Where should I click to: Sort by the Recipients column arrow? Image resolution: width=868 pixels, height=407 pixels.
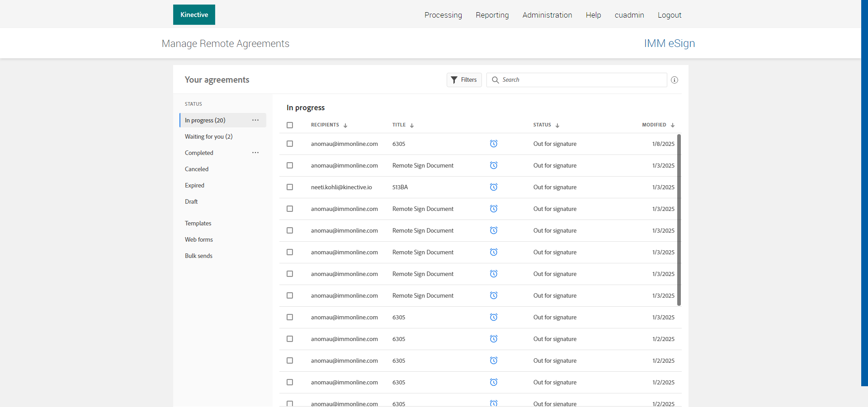coord(345,126)
